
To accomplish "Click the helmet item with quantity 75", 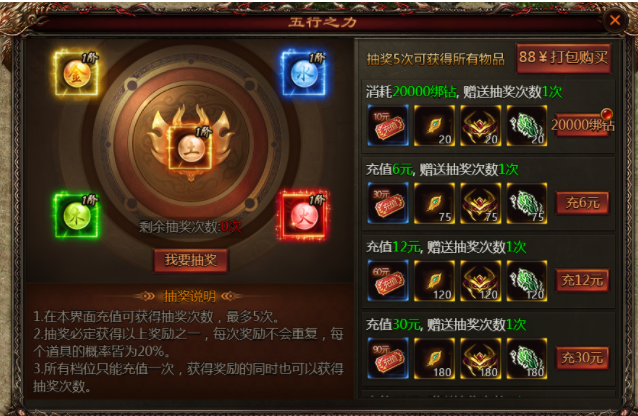I will pos(481,203).
